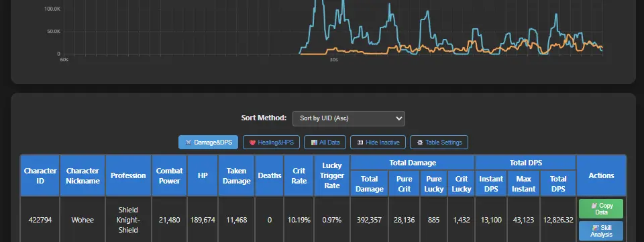Click the Combat Power column header
The width and height of the screenshot is (644, 242).
click(x=169, y=175)
